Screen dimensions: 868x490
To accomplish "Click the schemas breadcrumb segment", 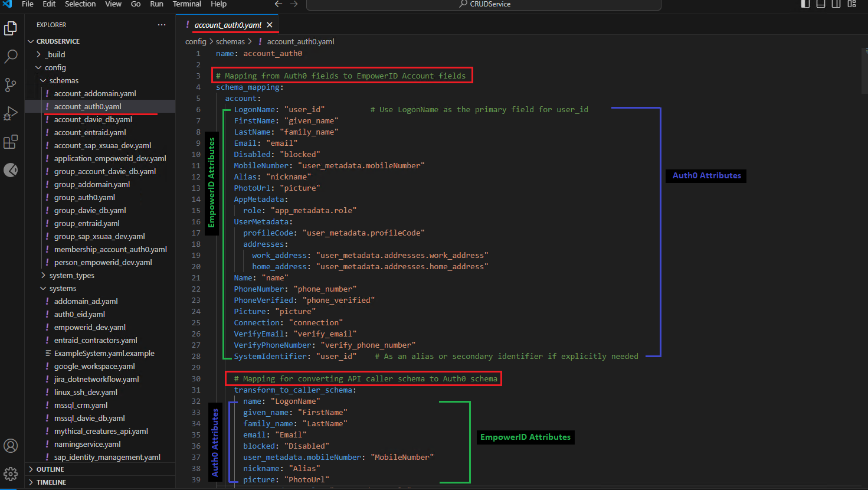I will pos(230,41).
